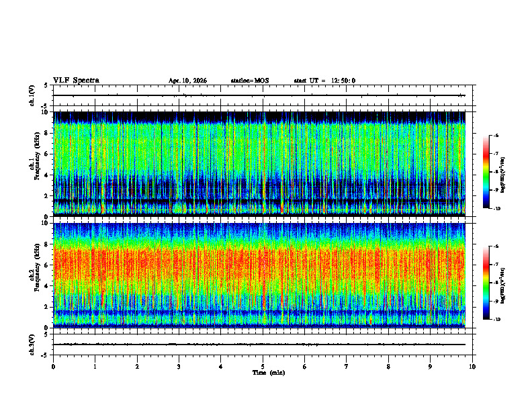Click the "10" kHz tick of ch.1 spectrogram
The image size is (532, 411).
point(45,112)
